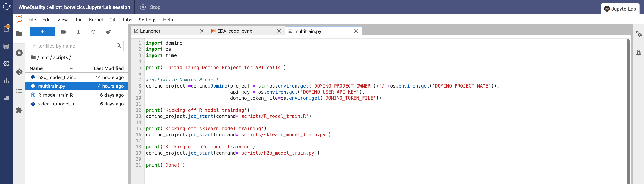This screenshot has width=644, height=184.
Task: Open the Domino data sources icon
Action: [x=6, y=46]
